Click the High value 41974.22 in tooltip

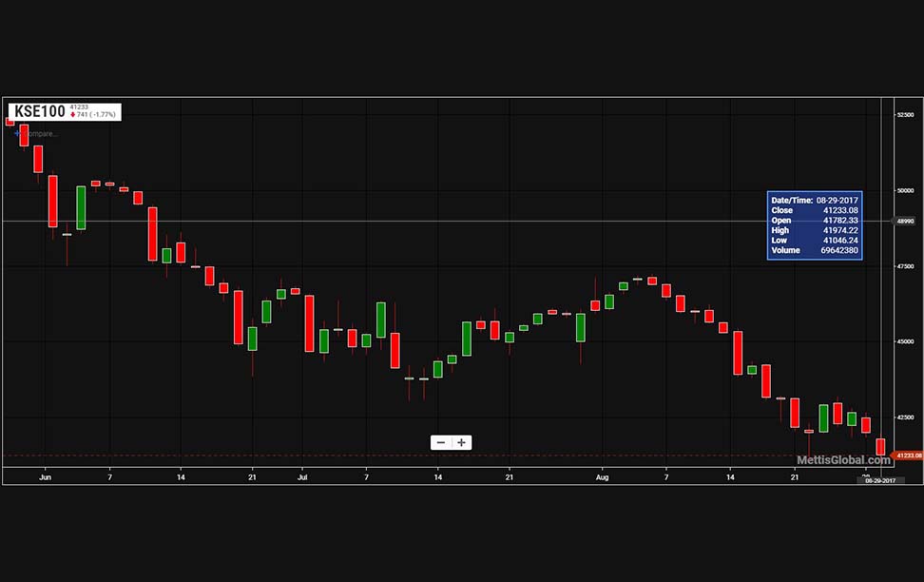click(840, 230)
